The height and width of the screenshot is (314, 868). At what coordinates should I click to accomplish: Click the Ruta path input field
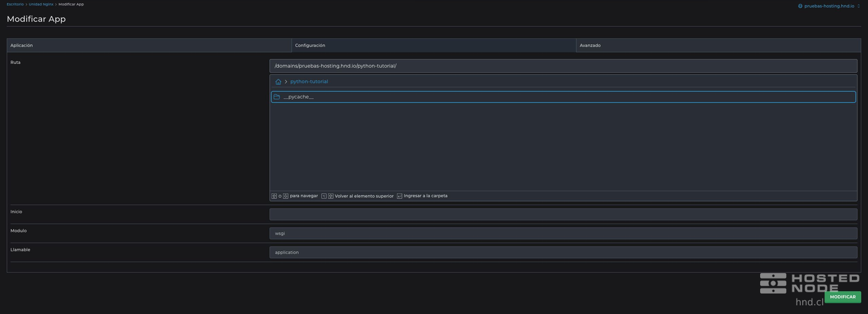(x=563, y=66)
